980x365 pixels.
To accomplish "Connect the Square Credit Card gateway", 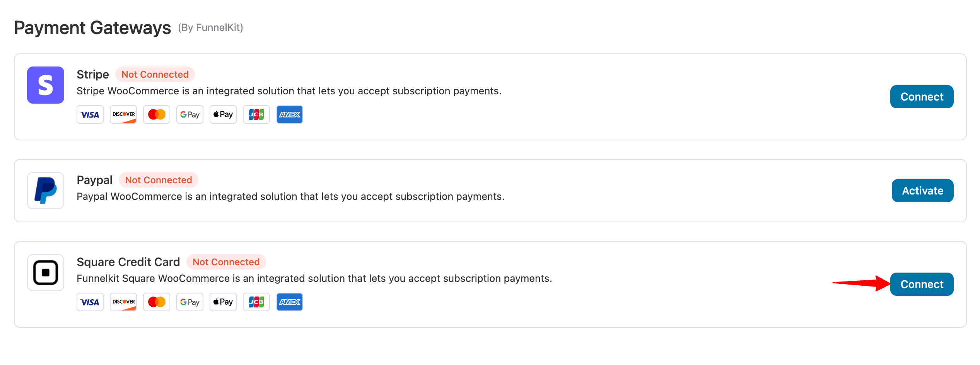I will 922,284.
